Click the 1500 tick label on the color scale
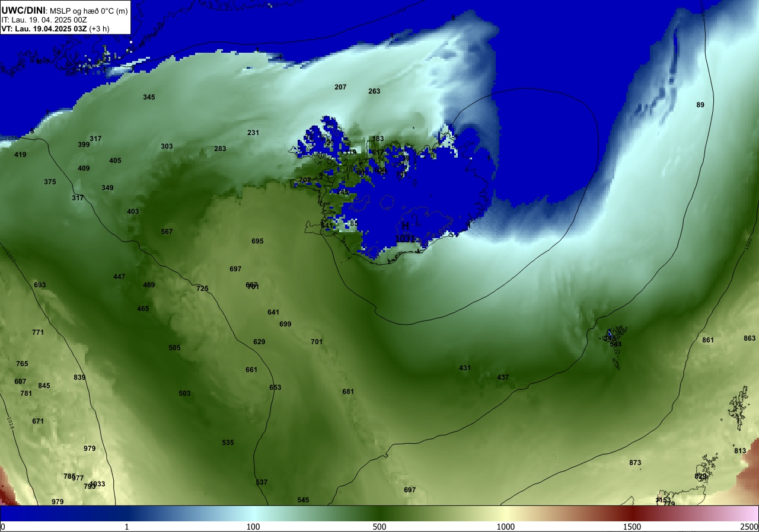759x532 pixels. [632, 527]
